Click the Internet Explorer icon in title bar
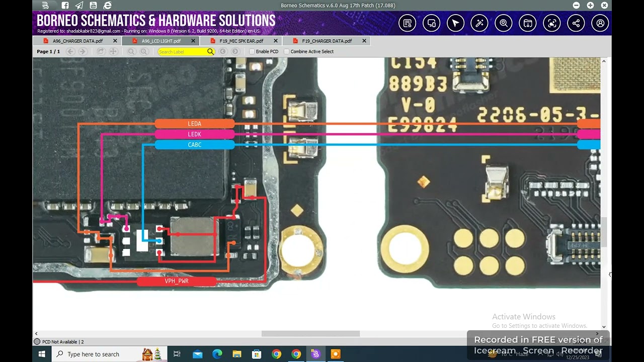The height and width of the screenshot is (362, 644). point(107,6)
